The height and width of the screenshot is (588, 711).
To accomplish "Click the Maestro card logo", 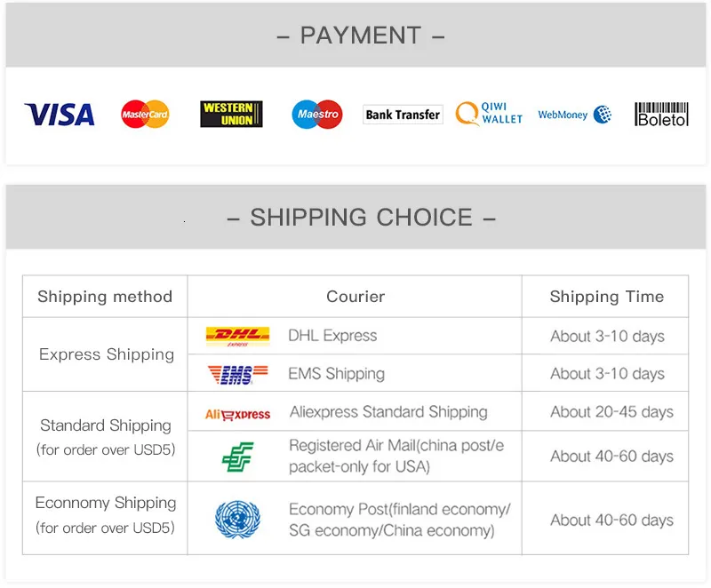I will coord(317,115).
